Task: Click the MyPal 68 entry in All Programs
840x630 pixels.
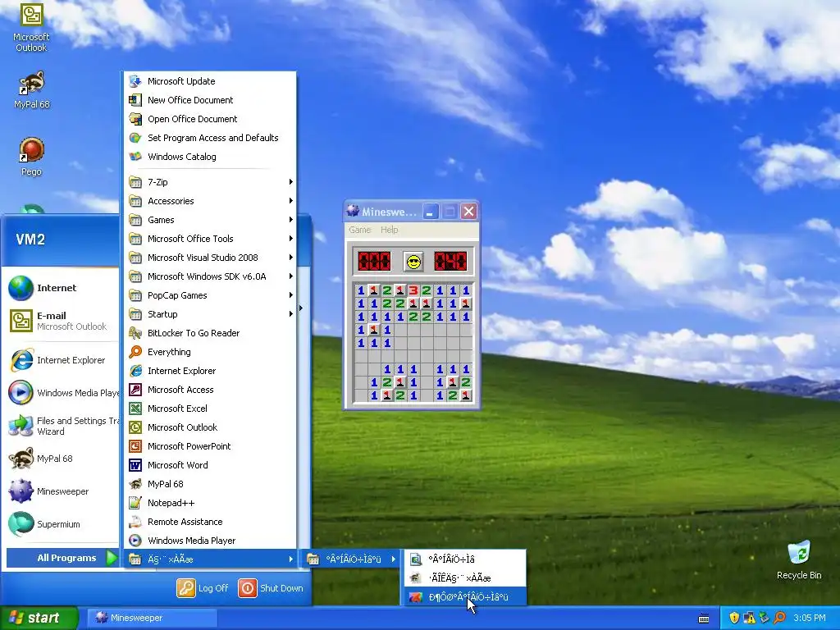Action: [x=210, y=484]
